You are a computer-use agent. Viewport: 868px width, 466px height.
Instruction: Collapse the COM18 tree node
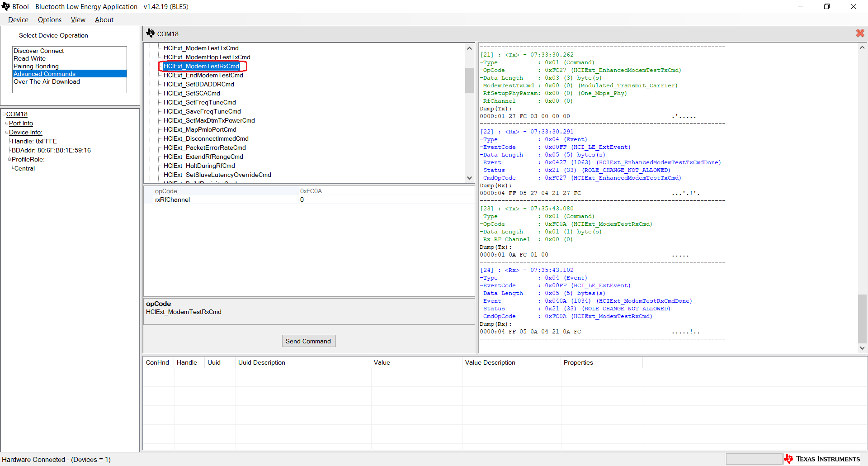coord(5,114)
